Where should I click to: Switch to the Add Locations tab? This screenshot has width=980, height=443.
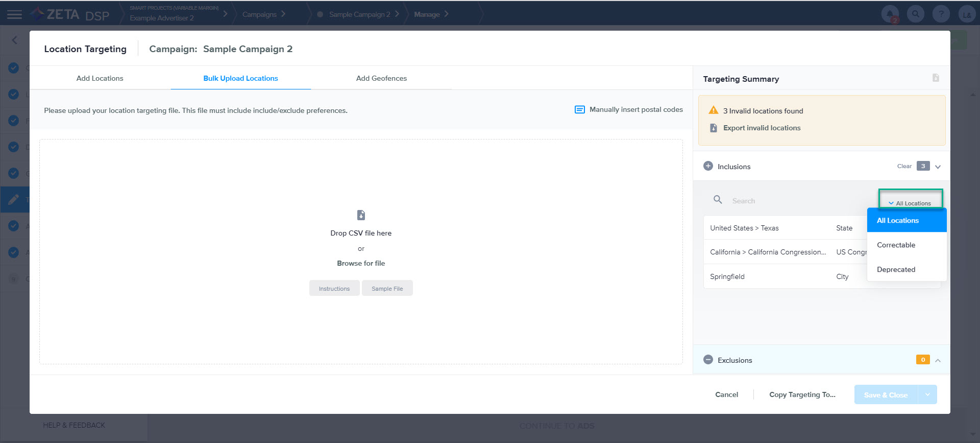[100, 78]
